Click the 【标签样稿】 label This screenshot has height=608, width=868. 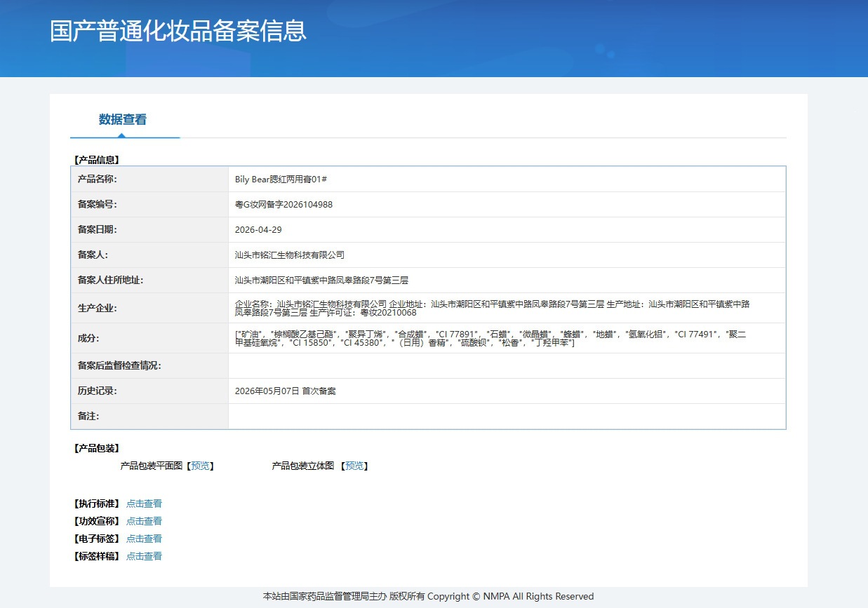click(97, 556)
